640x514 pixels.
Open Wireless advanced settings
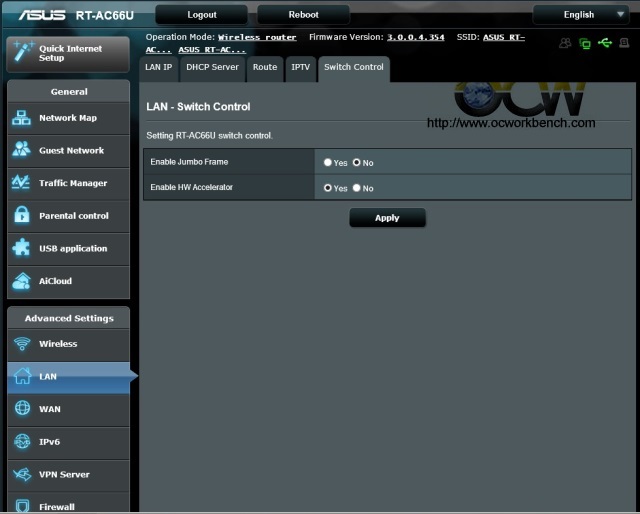click(69, 345)
